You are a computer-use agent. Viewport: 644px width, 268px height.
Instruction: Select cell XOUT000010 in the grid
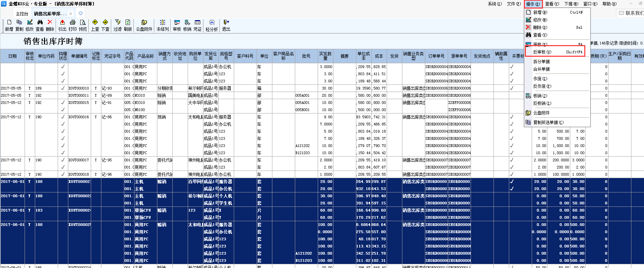click(79, 88)
